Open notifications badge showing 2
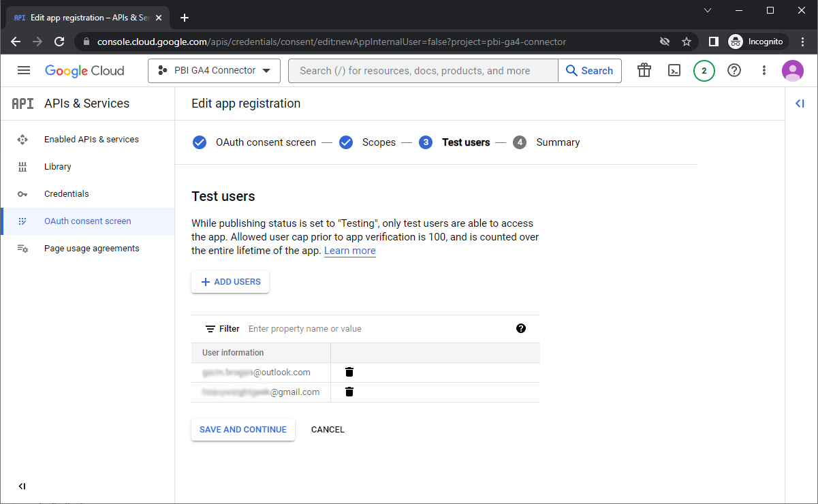Viewport: 818px width, 504px height. point(704,71)
